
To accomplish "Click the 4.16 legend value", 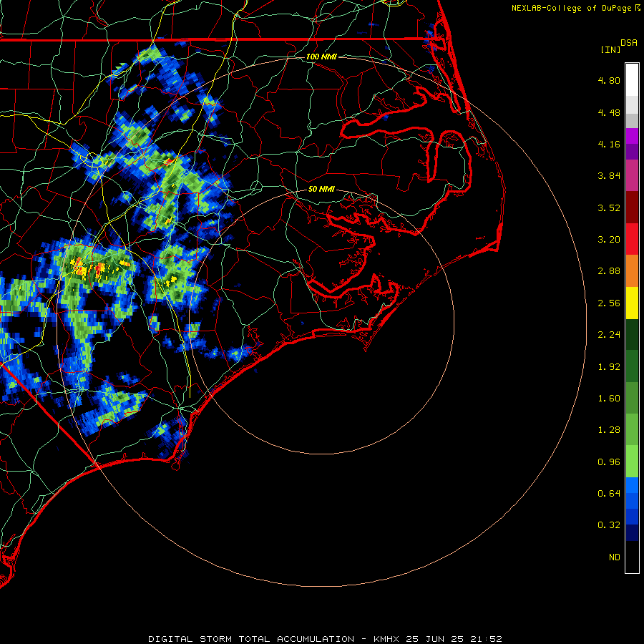I will tap(609, 144).
